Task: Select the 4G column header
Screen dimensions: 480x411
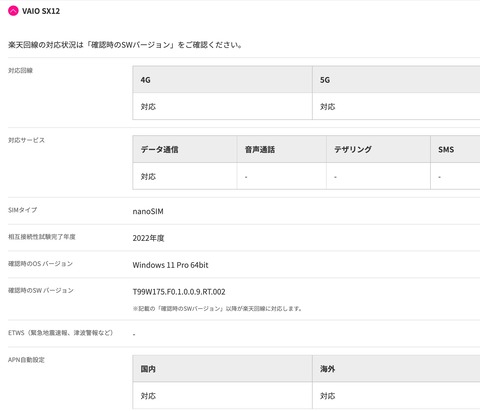Action: click(222, 80)
